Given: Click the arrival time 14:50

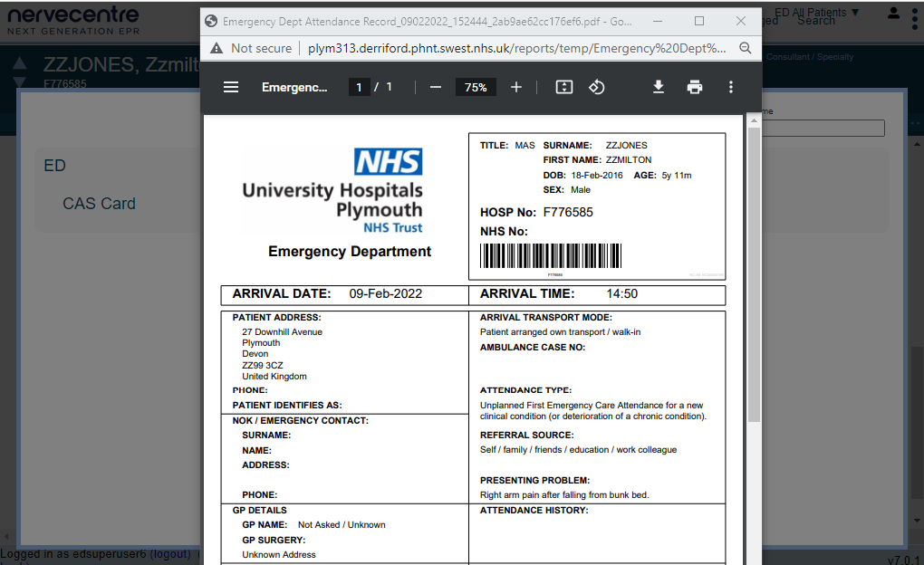Looking at the screenshot, I should (x=621, y=294).
